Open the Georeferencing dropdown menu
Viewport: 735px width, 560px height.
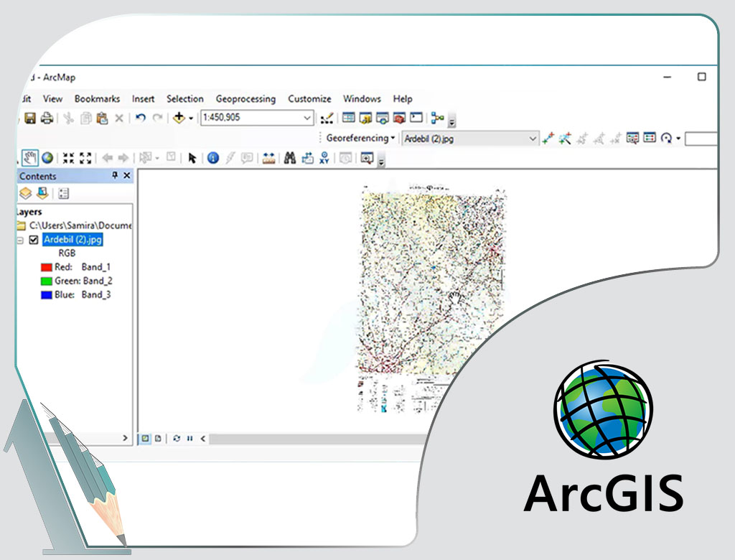click(360, 138)
